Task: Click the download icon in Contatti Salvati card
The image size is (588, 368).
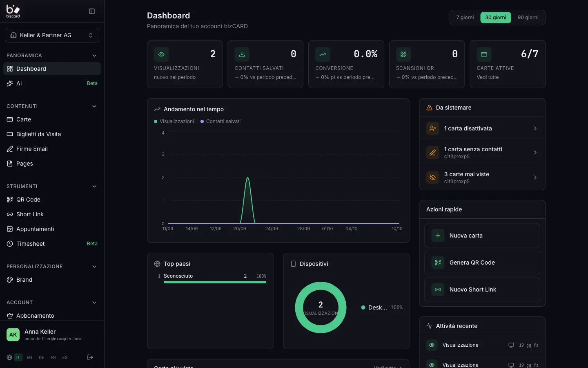Action: click(x=242, y=54)
